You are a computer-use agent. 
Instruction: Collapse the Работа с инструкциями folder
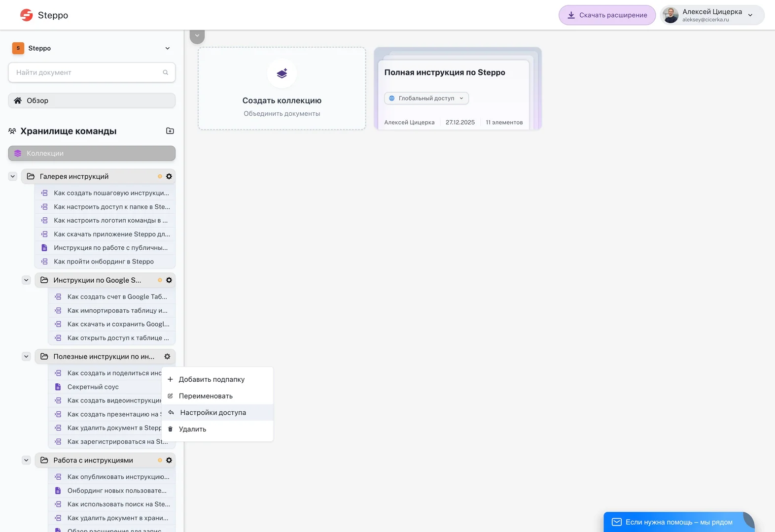pos(27,460)
